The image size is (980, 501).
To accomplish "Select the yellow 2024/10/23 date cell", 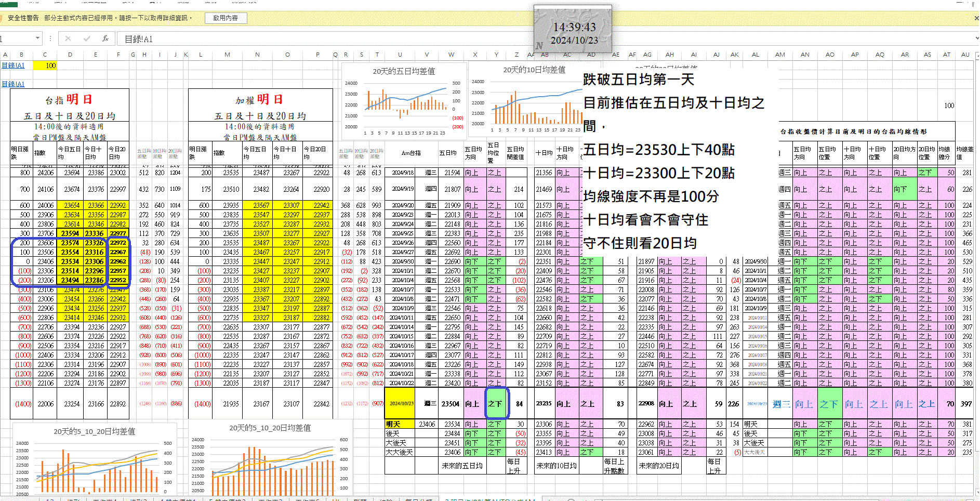I will [x=400, y=403].
